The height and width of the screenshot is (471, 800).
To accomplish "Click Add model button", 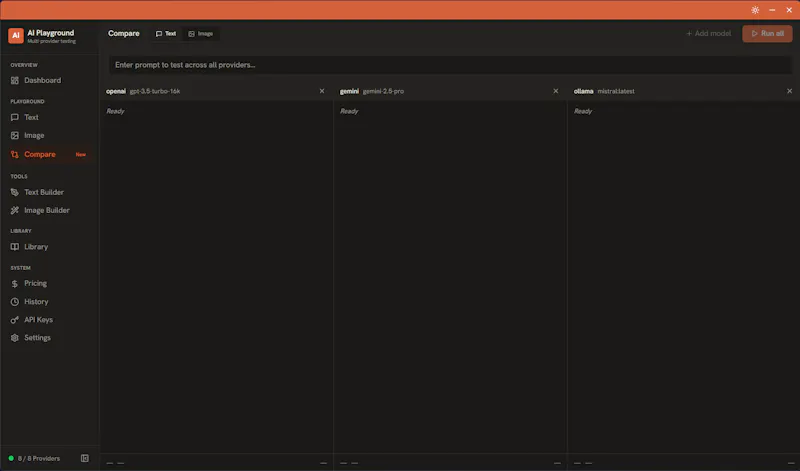I will pyautogui.click(x=708, y=34).
